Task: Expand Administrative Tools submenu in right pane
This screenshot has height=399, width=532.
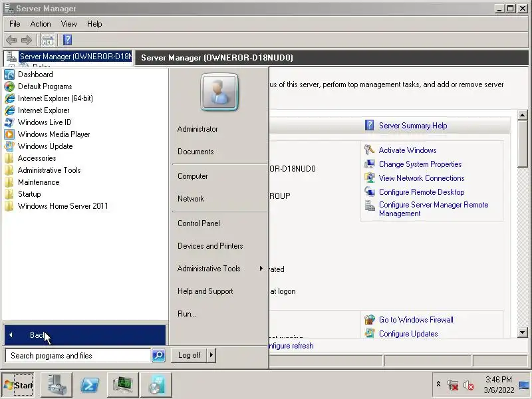Action: tap(219, 269)
